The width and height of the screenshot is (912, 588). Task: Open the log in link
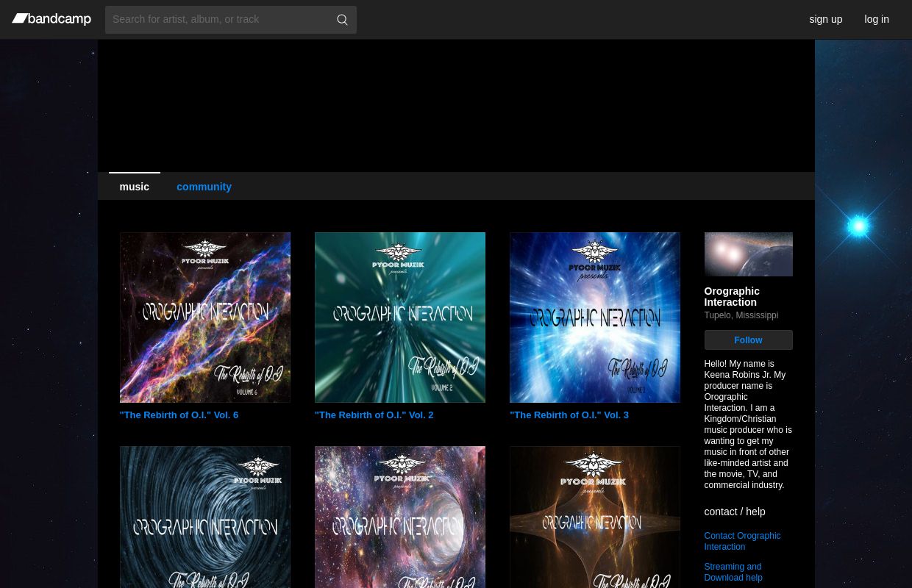click(876, 19)
